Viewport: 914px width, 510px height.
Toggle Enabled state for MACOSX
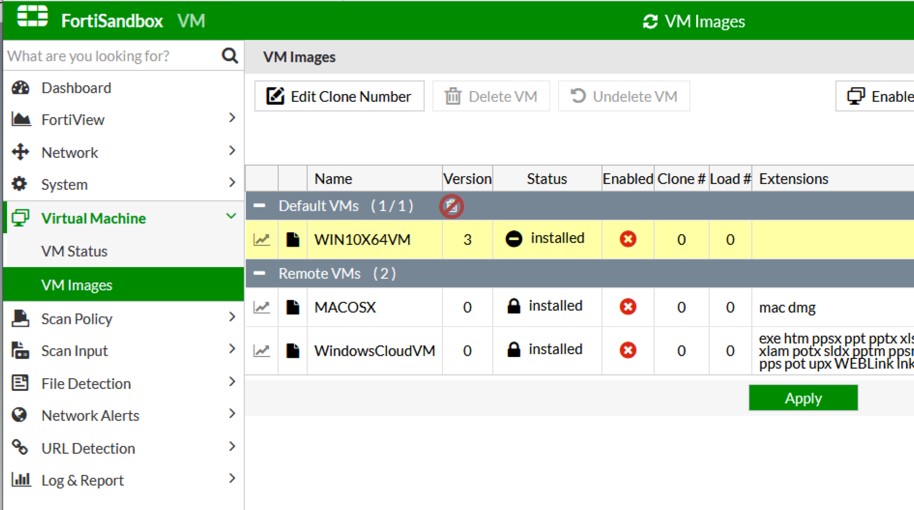pos(628,307)
